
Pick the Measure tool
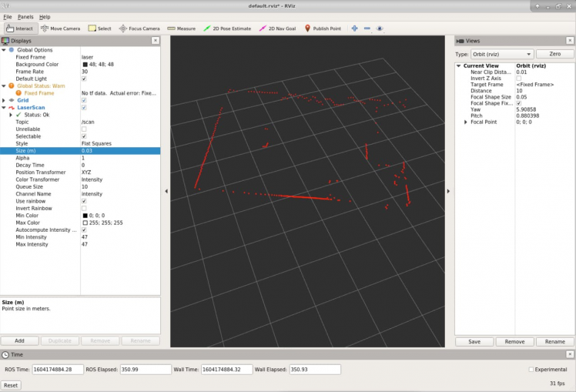tap(182, 28)
